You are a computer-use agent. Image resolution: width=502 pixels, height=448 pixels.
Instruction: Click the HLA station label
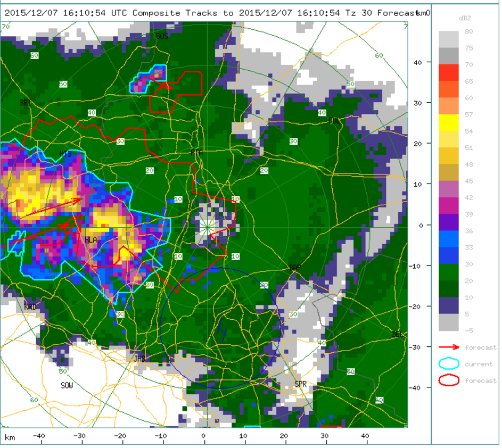pos(92,240)
